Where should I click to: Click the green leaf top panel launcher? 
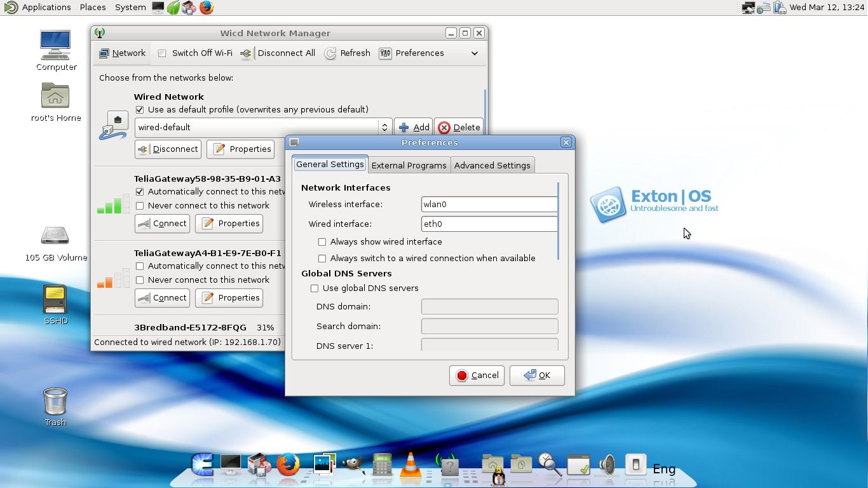(x=173, y=8)
